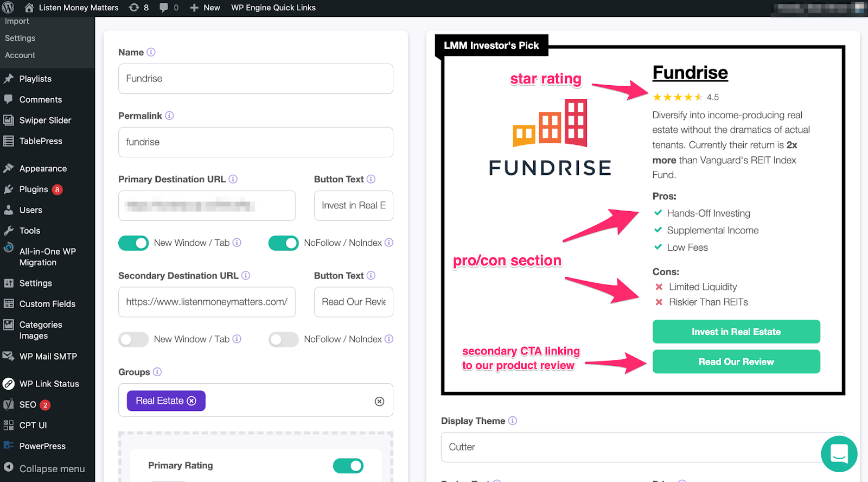868x482 pixels.
Task: Open Categories Images menu item
Action: pyautogui.click(x=41, y=330)
